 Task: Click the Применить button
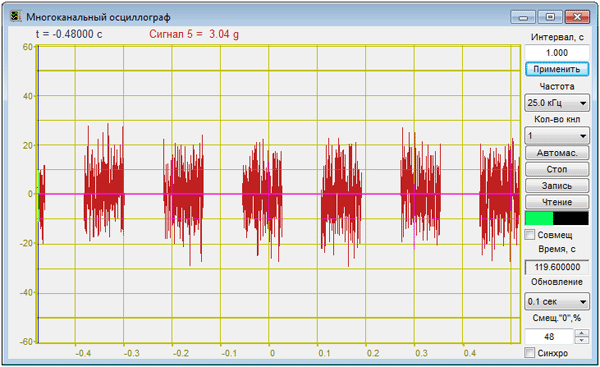[557, 69]
